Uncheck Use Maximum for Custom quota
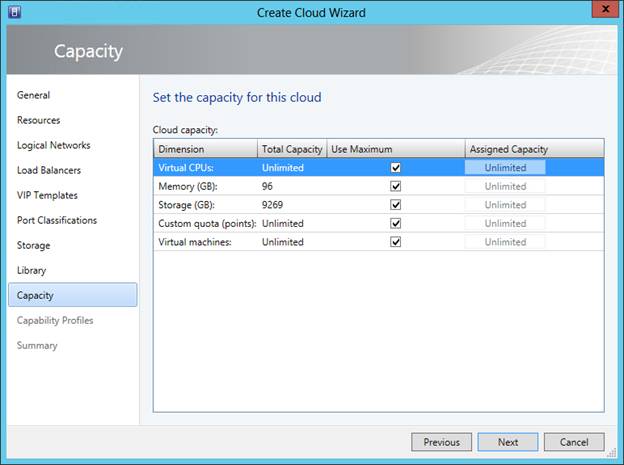Screen dimensions: 624x465 (396, 223)
